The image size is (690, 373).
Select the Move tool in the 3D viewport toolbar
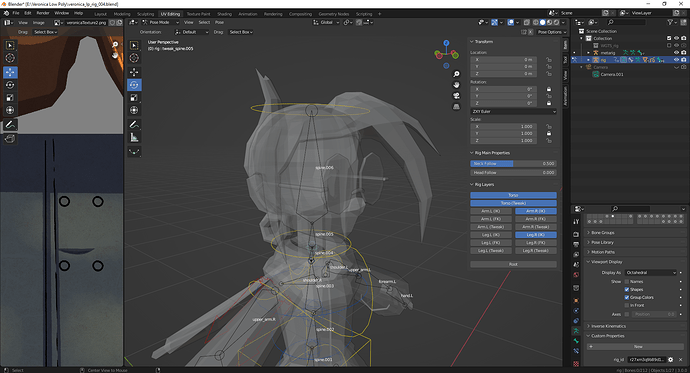tap(134, 72)
